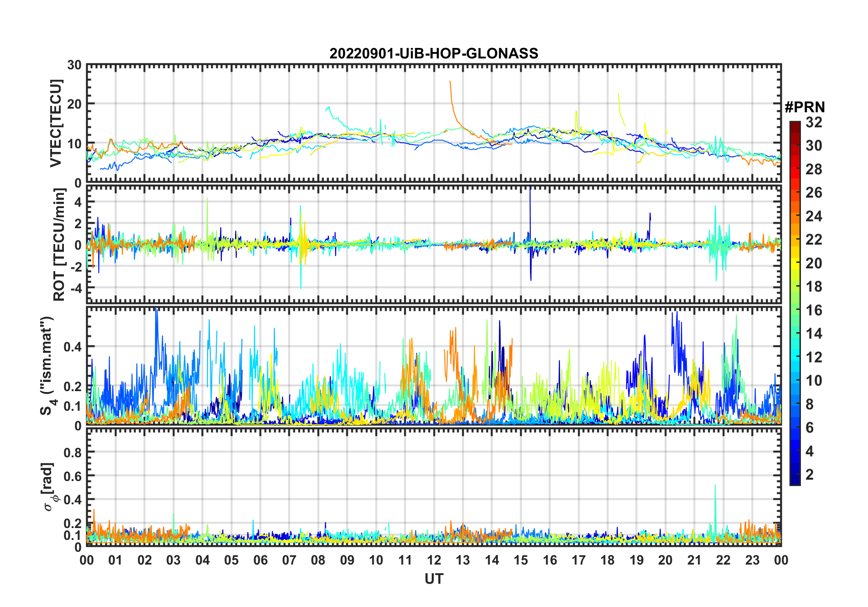Click the 0.4 tick label on S4 axis
The width and height of the screenshot is (868, 607).
pos(73,346)
